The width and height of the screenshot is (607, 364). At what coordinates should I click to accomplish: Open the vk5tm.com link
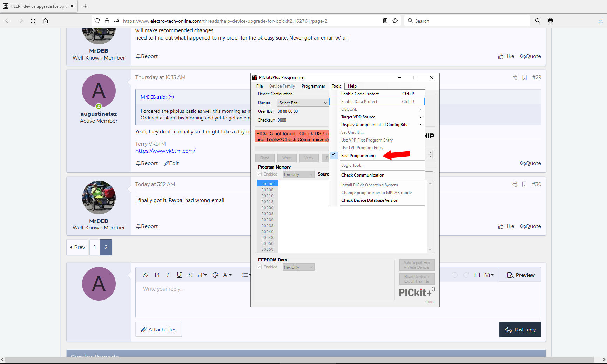165,151
